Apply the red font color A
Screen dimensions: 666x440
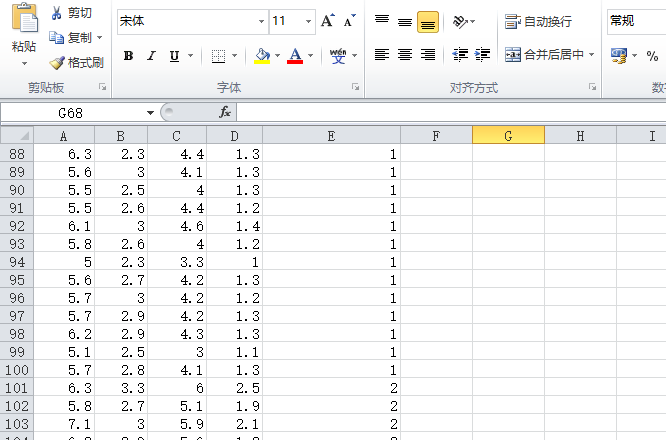tap(295, 56)
